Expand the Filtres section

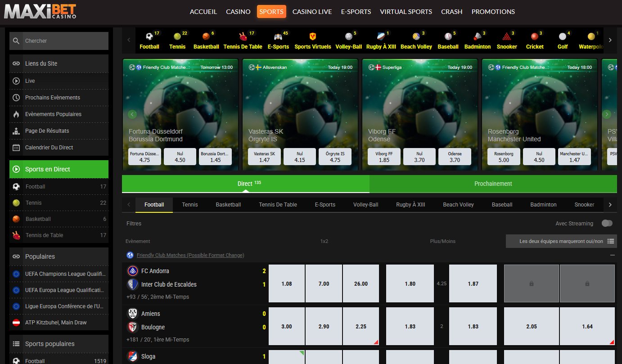point(134,224)
